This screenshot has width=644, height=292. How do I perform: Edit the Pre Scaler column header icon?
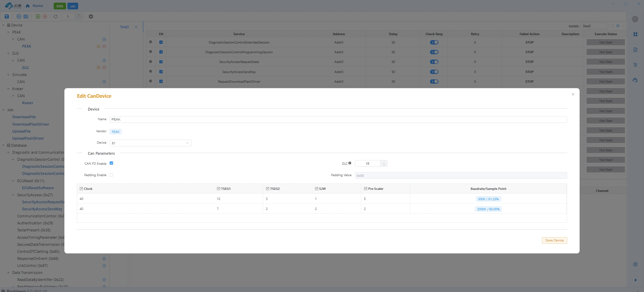point(366,189)
